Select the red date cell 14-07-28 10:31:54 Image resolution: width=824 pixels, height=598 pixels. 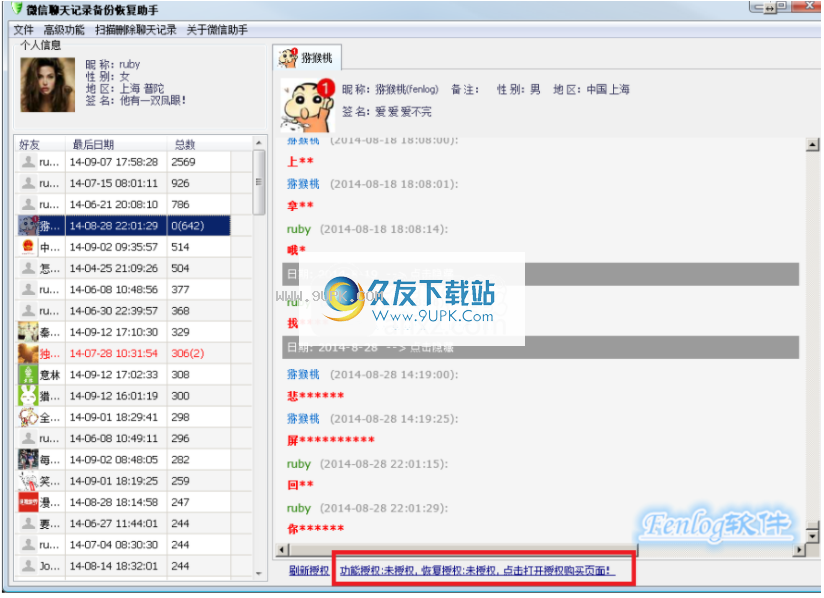click(x=116, y=354)
